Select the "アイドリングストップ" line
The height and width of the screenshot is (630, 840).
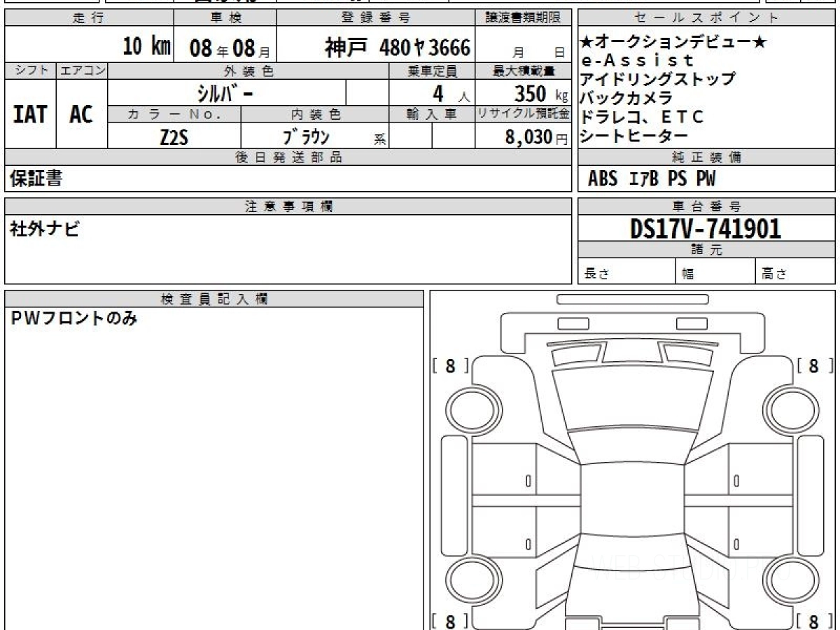click(x=658, y=78)
